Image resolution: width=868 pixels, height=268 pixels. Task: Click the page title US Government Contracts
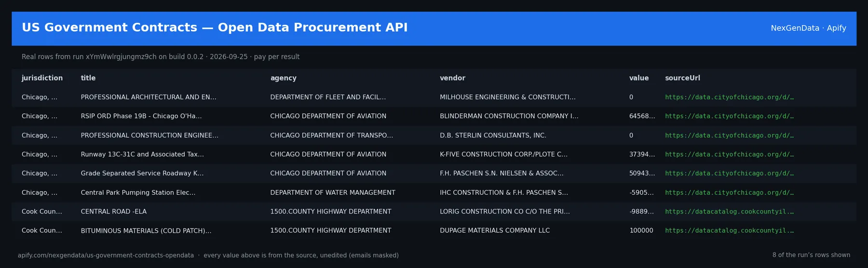click(x=215, y=27)
